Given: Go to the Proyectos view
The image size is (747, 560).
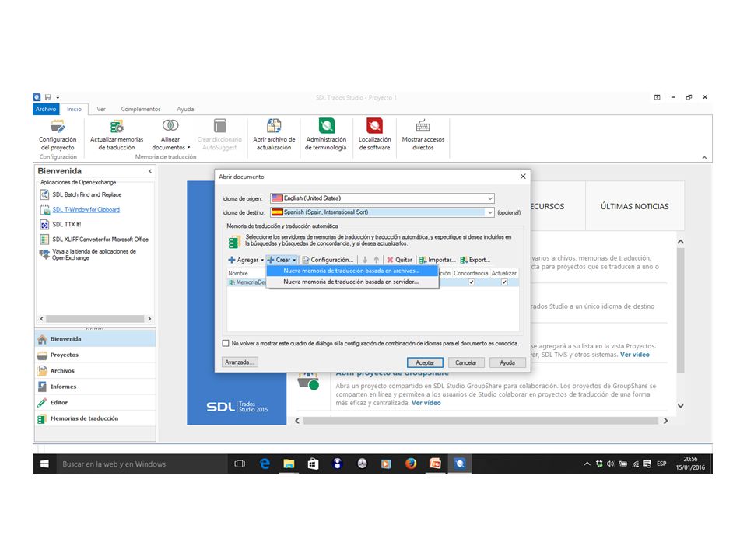Looking at the screenshot, I should click(x=95, y=355).
